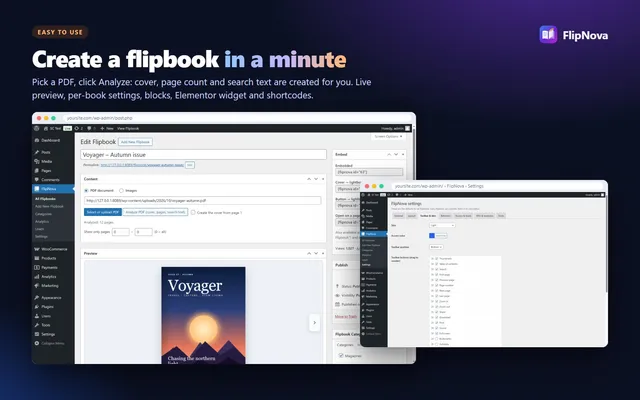Open Media in the Edit Flipbook window sidebar

[46, 162]
